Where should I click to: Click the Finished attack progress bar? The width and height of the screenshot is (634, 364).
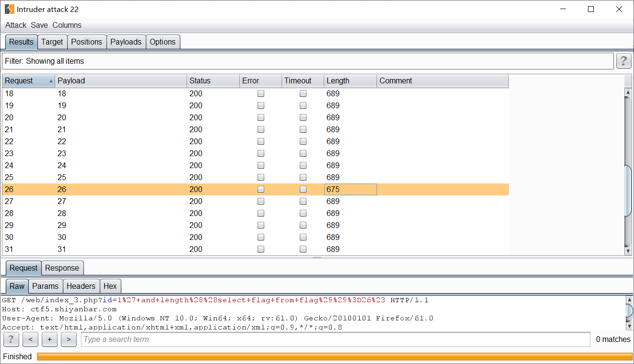[x=335, y=357]
